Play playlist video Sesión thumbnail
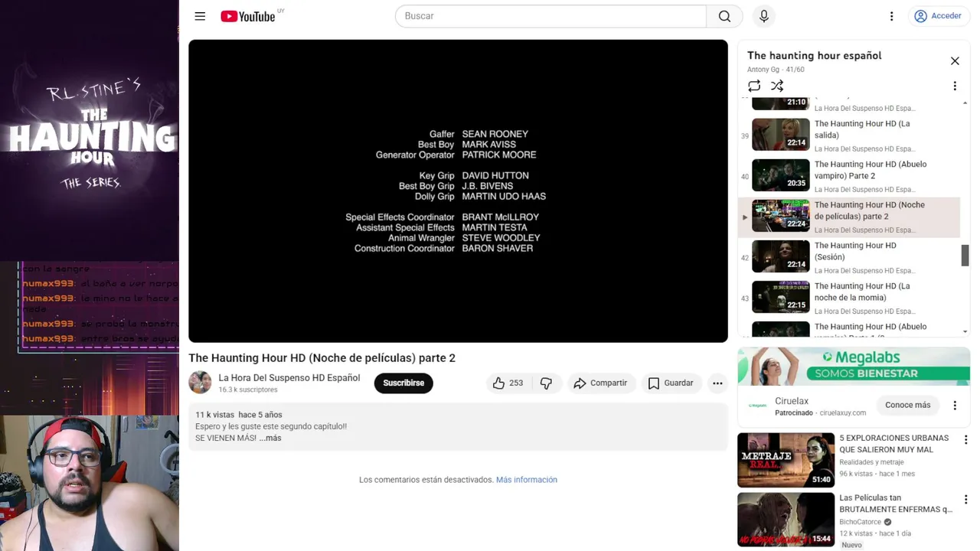This screenshot has width=980, height=551. point(780,256)
